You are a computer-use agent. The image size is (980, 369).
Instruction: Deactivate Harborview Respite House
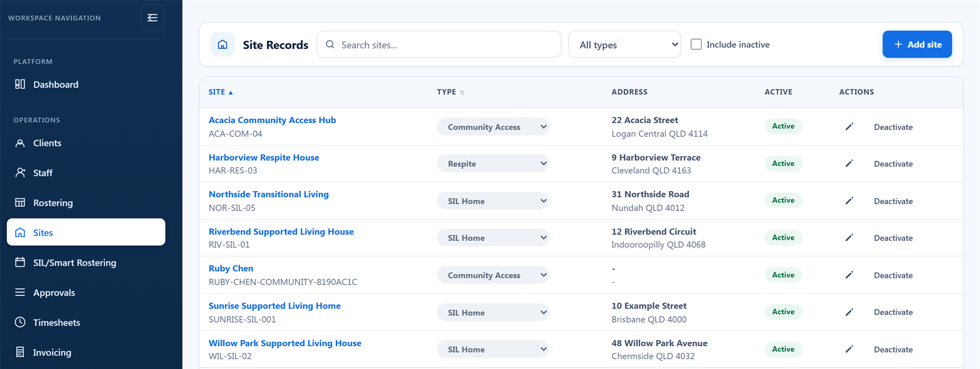(x=893, y=163)
